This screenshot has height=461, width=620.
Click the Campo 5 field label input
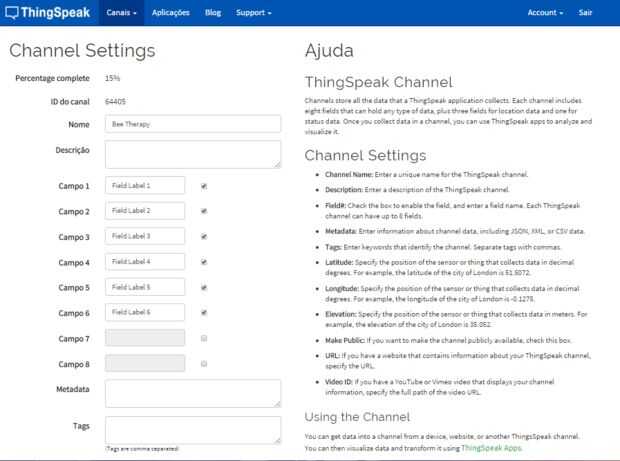point(145,288)
